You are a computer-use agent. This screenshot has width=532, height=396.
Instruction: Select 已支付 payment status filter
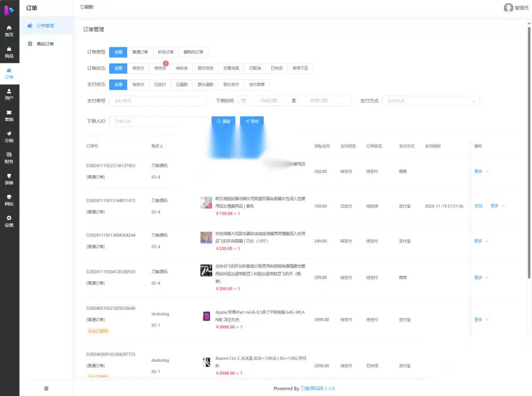click(x=160, y=85)
